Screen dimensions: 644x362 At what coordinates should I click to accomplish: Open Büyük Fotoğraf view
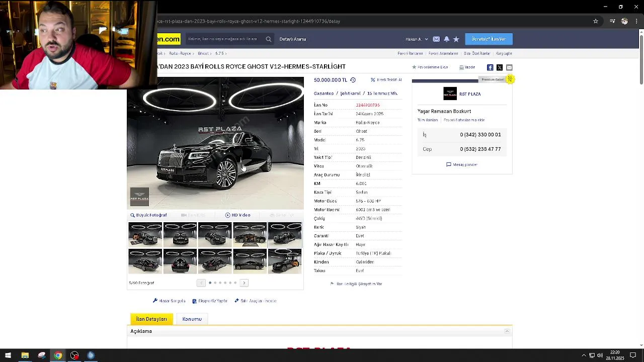point(148,215)
